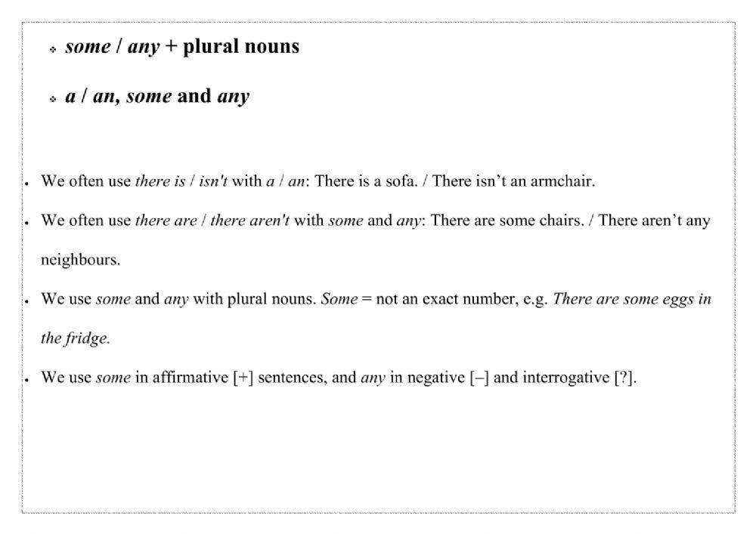Click the italic text 'There are some eggs in'

pos(632,299)
